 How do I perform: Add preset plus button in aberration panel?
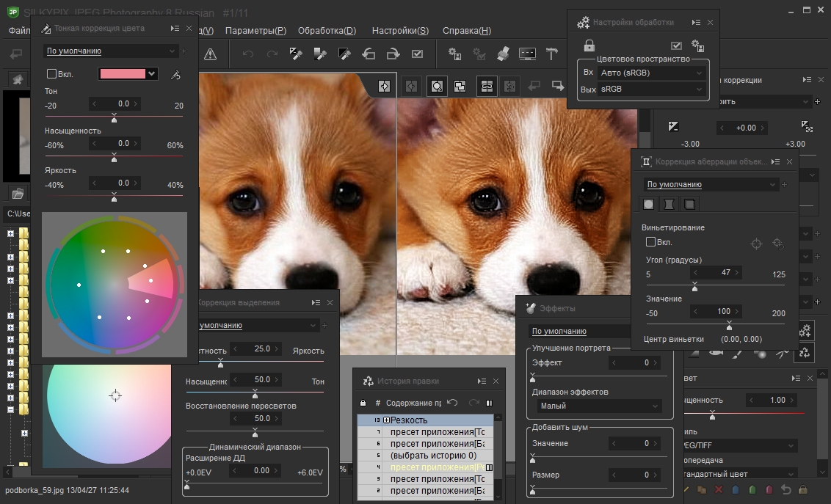(785, 185)
